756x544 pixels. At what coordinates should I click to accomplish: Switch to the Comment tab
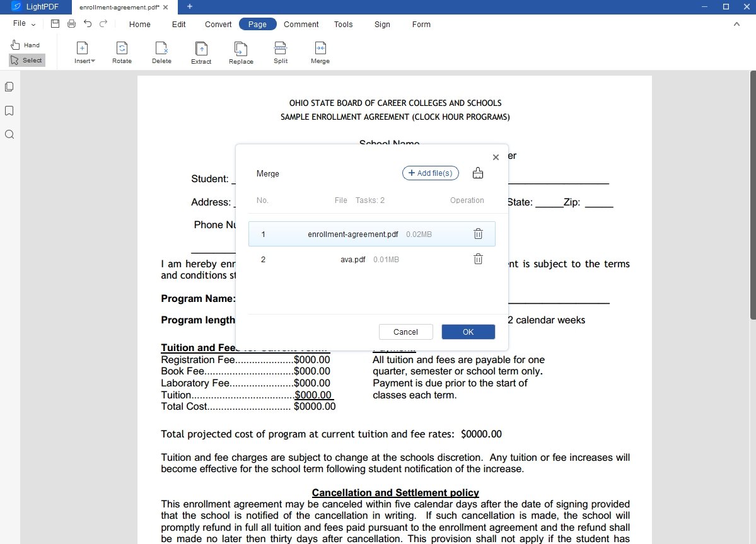pos(301,25)
